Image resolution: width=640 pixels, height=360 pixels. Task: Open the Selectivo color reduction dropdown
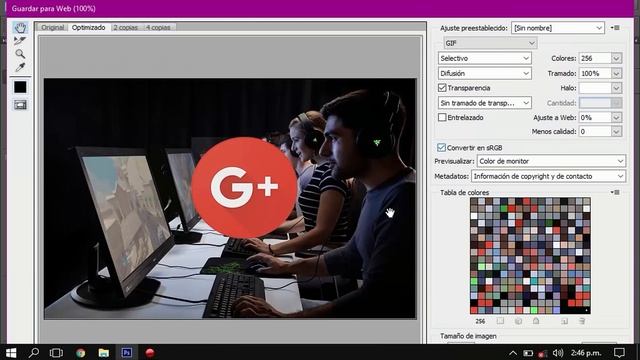coord(484,58)
